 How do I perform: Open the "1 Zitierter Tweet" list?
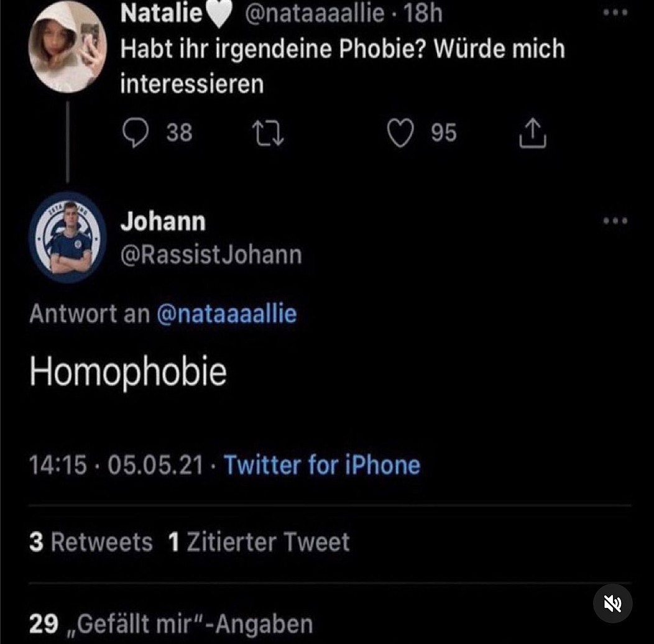[x=259, y=542]
